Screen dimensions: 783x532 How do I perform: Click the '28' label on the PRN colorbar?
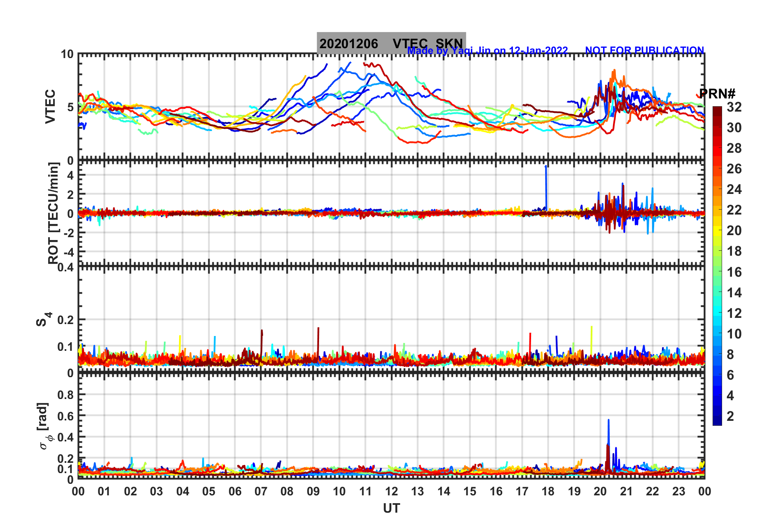[x=734, y=148]
